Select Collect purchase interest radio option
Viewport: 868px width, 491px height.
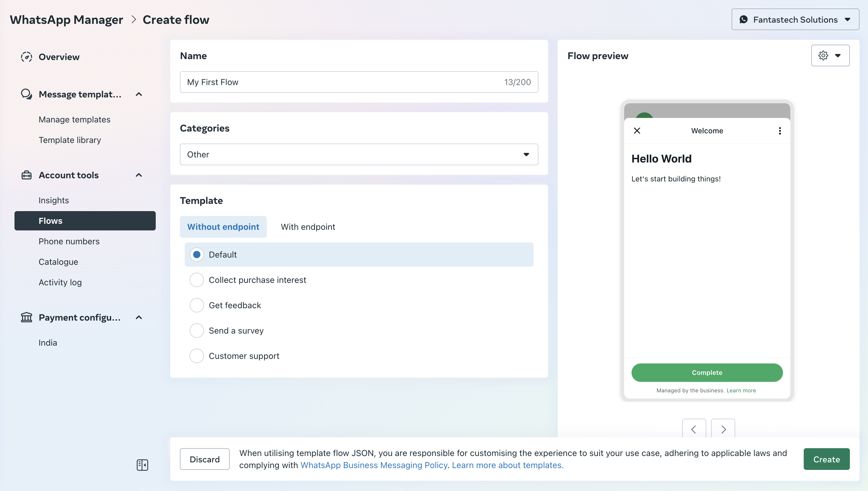pos(197,280)
